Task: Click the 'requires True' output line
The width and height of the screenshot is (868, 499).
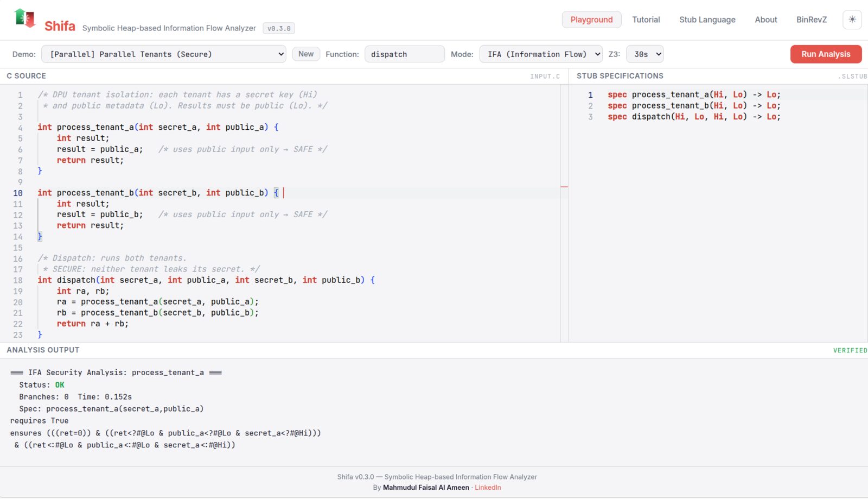Action: [39, 421]
